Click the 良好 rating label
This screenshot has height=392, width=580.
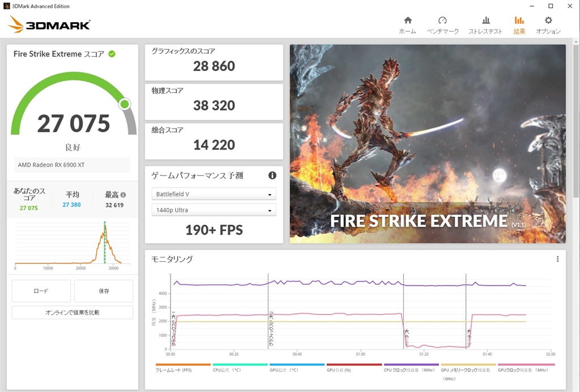(73, 147)
